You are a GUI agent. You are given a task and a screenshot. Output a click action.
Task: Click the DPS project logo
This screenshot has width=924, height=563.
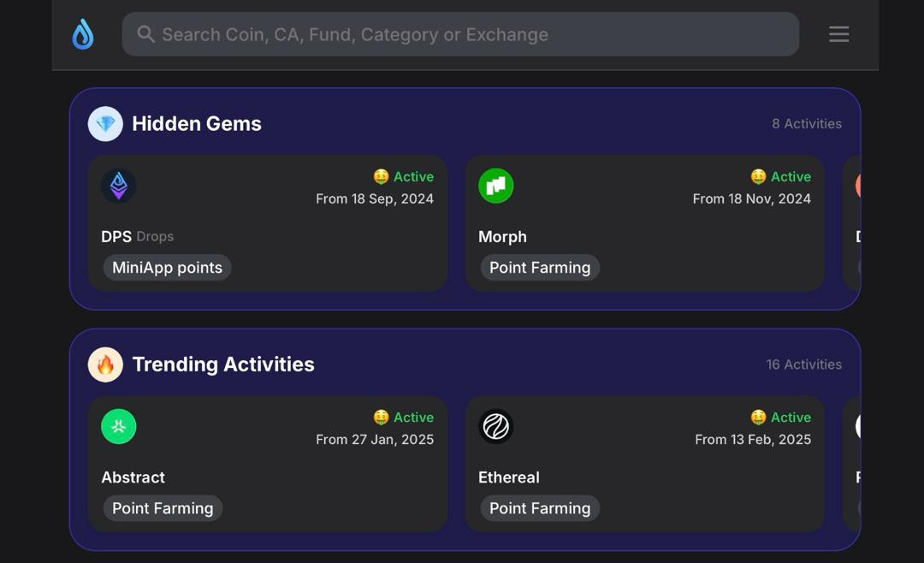tap(119, 186)
